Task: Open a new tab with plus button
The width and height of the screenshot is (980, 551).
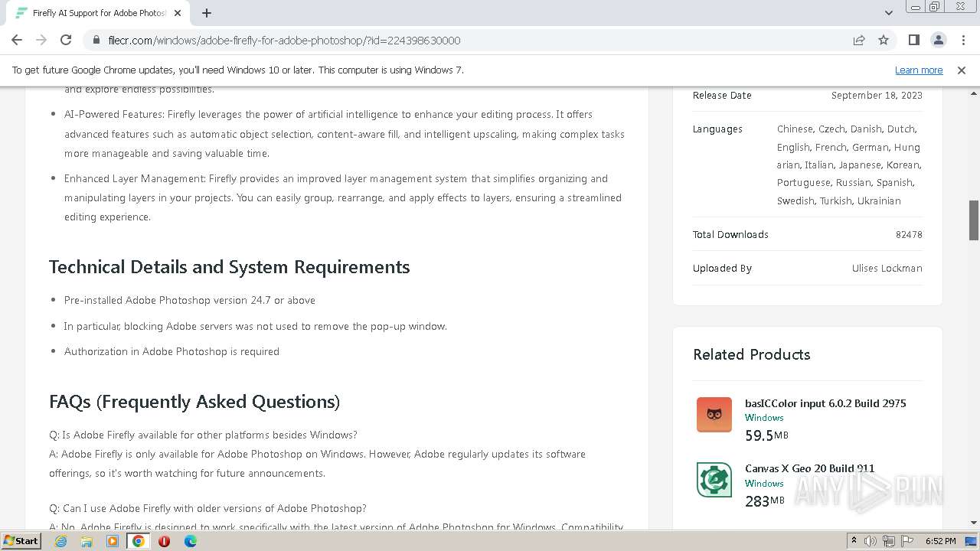Action: click(207, 13)
